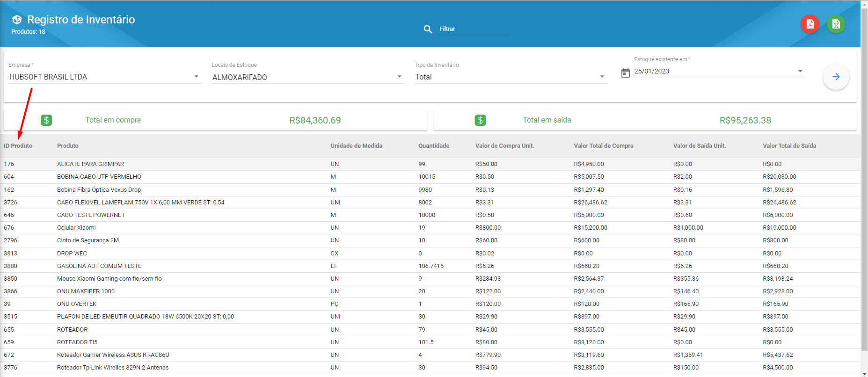Click product ID 3726

coord(10,203)
